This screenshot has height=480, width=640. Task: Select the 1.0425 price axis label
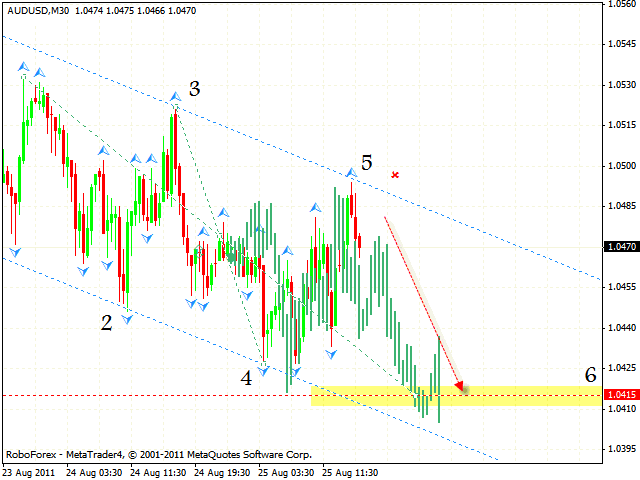(622, 368)
